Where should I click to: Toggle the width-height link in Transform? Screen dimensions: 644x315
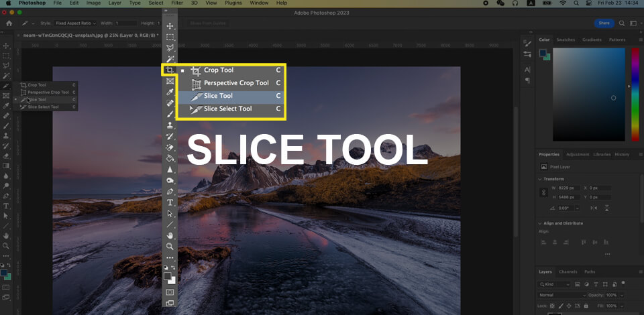(x=544, y=192)
